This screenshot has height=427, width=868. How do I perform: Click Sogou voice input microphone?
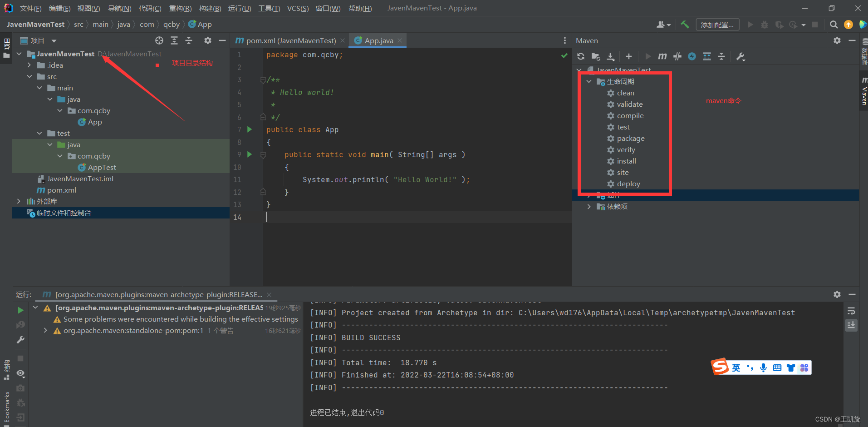(x=764, y=367)
